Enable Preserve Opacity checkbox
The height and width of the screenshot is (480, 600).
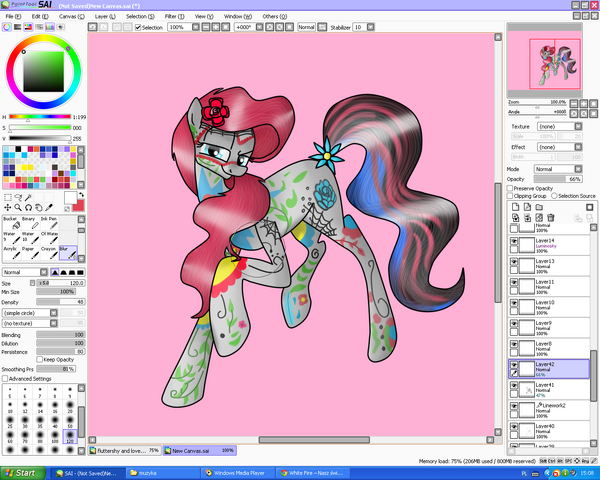(510, 188)
